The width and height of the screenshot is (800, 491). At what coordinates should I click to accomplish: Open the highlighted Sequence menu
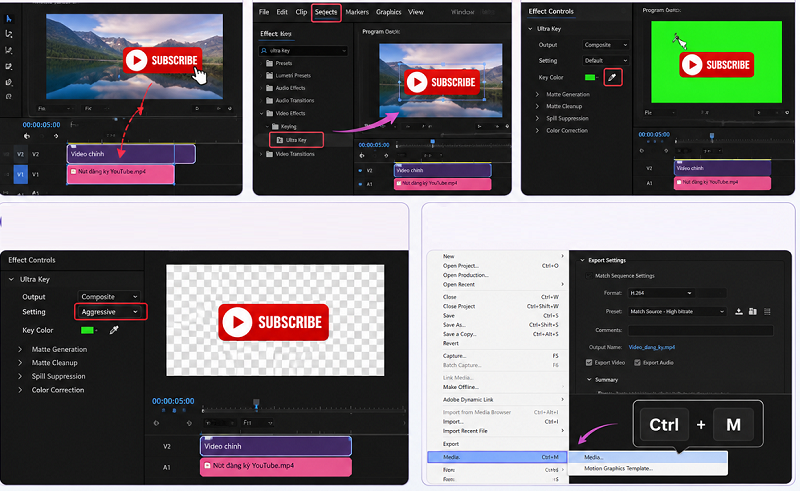(326, 12)
